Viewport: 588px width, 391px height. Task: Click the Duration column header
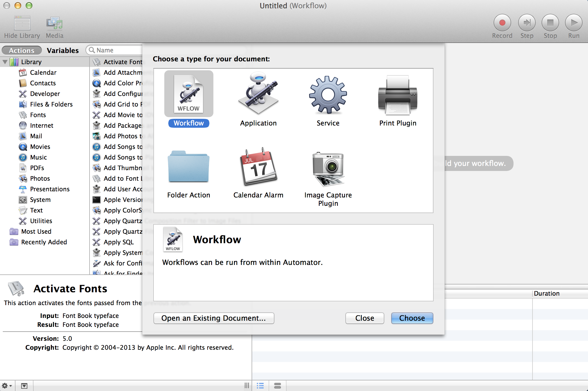[560, 293]
